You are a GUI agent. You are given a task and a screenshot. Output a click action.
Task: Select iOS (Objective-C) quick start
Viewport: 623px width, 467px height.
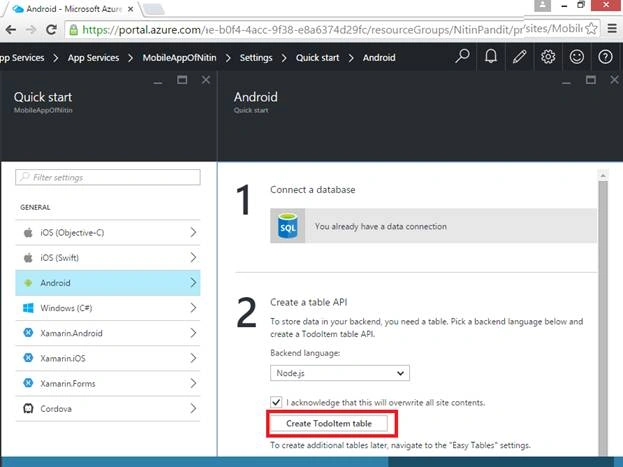tap(108, 233)
